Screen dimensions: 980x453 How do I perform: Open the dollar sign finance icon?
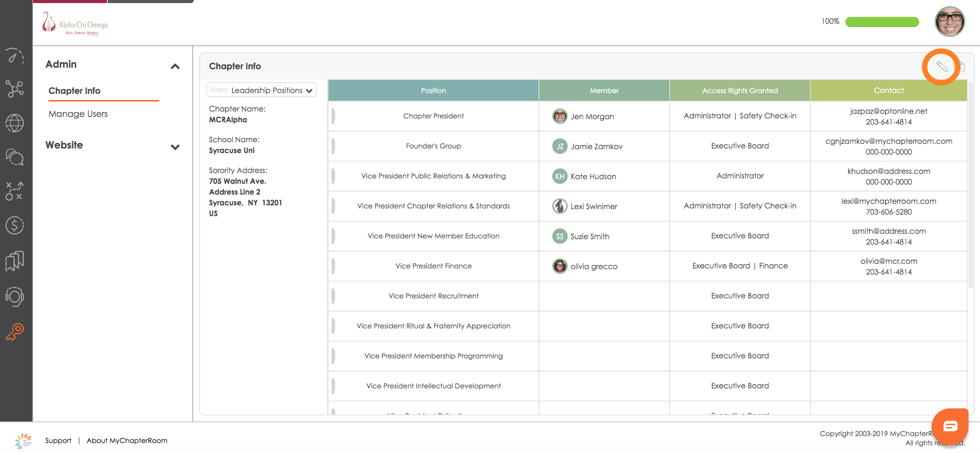tap(15, 225)
